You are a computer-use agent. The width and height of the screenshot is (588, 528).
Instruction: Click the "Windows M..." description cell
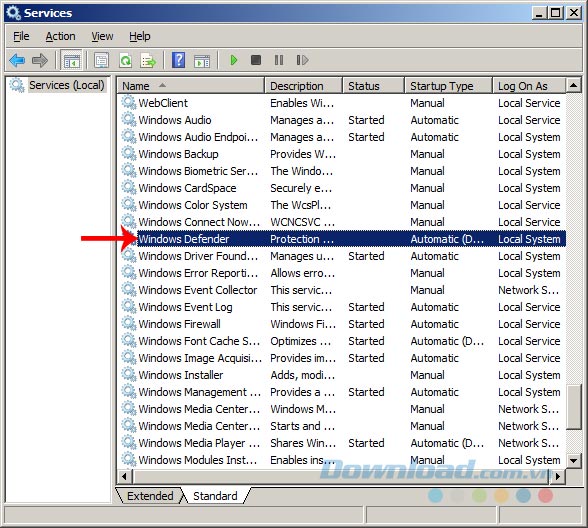pyautogui.click(x=303, y=409)
